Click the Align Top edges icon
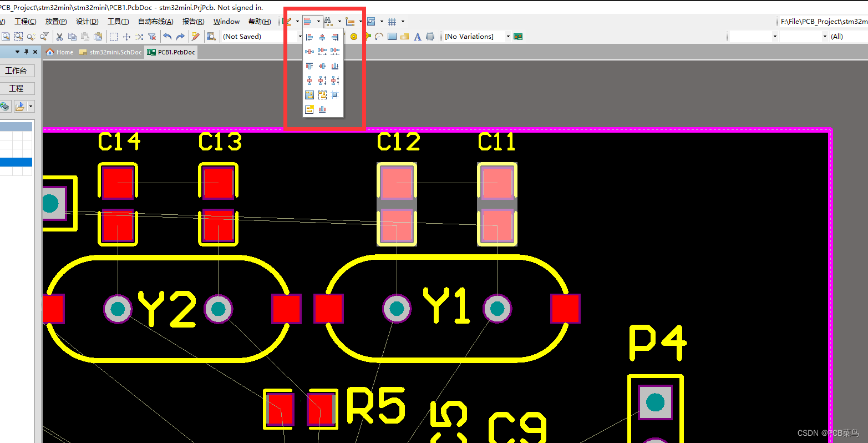 pyautogui.click(x=309, y=66)
